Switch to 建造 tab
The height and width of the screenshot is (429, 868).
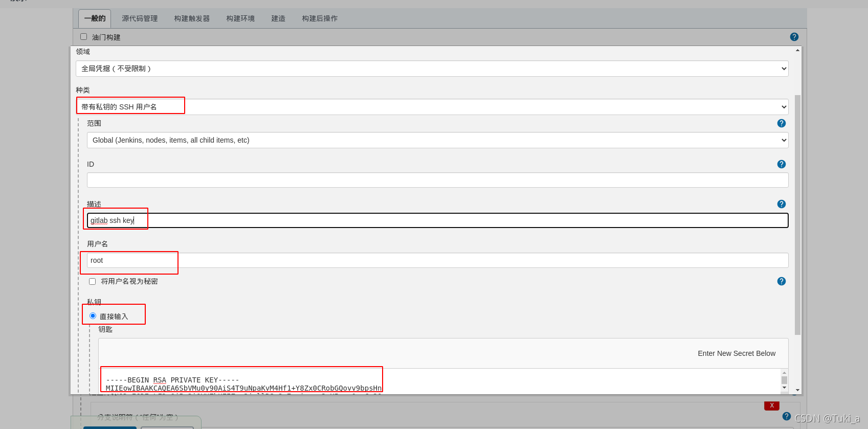(278, 18)
